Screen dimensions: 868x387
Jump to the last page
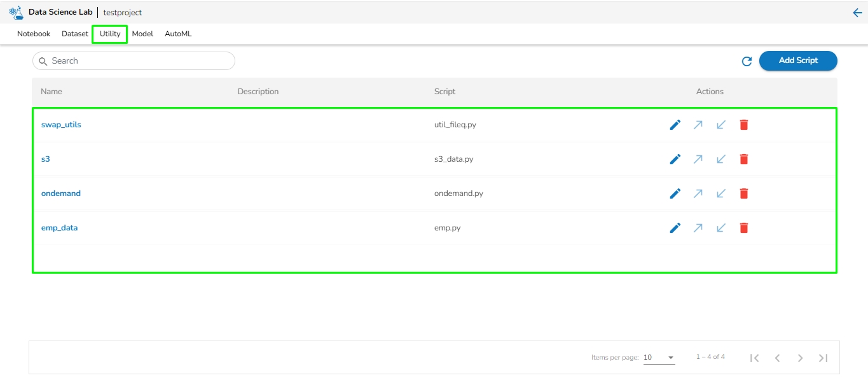pyautogui.click(x=823, y=358)
